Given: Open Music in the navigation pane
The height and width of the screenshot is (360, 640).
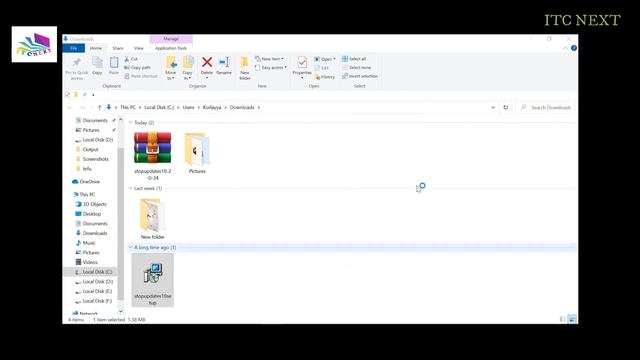Looking at the screenshot, I should point(86,243).
